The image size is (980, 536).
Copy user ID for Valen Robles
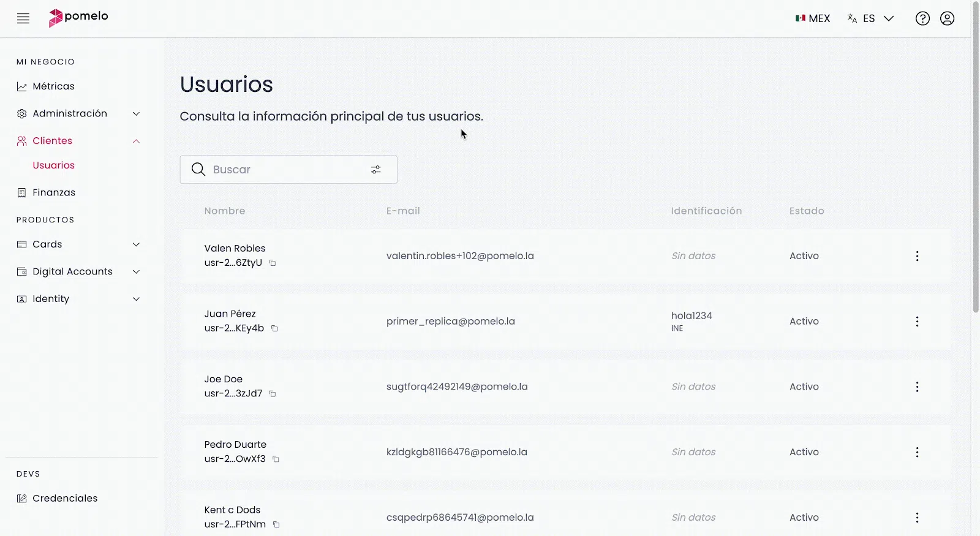click(273, 263)
